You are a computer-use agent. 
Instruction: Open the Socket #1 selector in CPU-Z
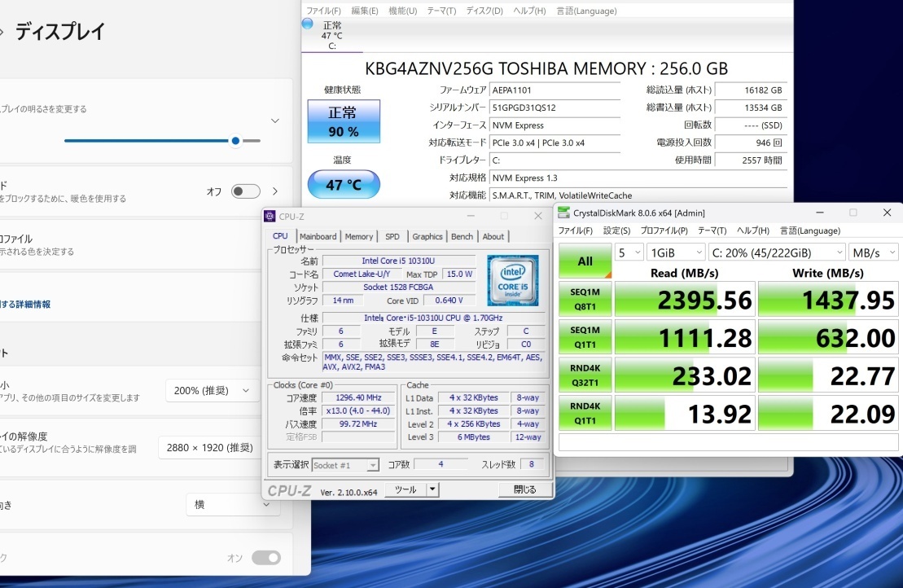345,465
